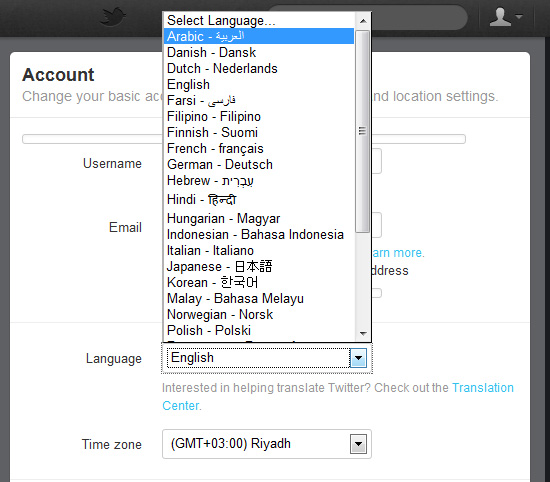
Task: Select the 'Select Language...' option
Action: (x=259, y=20)
